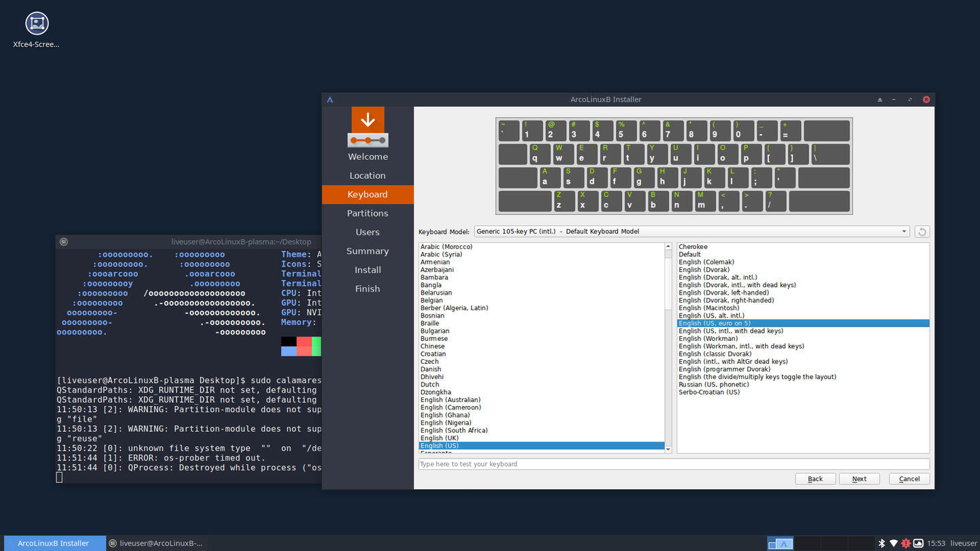Select Finish step in sidebar
980x551 pixels.
click(367, 288)
